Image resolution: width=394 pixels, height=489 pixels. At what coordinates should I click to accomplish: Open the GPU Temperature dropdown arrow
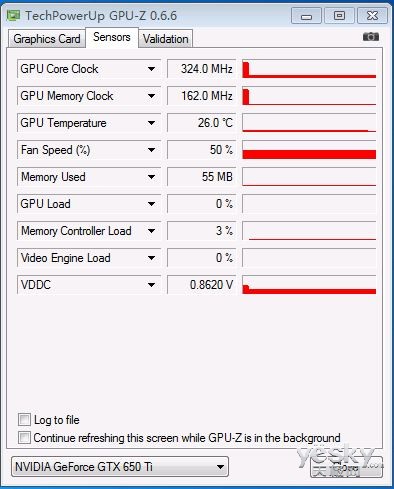point(151,123)
